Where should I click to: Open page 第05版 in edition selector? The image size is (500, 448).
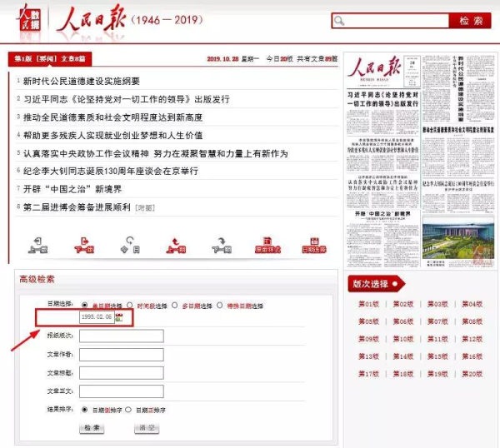click(368, 321)
